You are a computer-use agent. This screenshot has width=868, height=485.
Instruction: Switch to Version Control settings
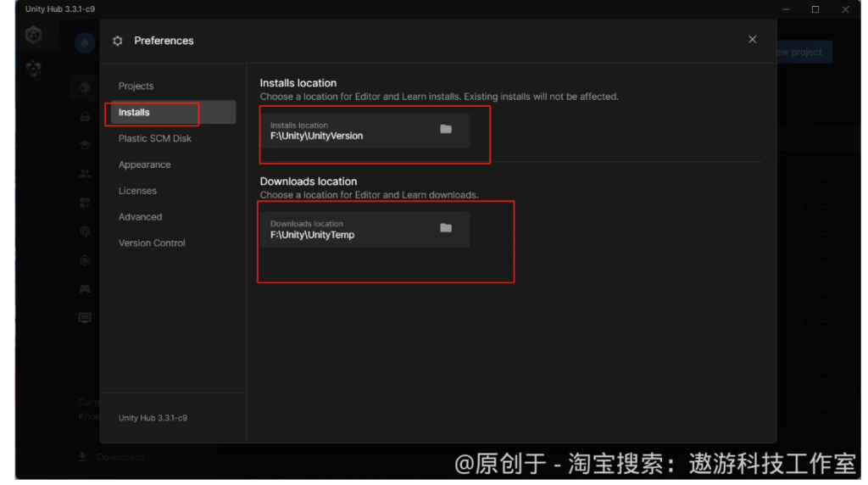tap(152, 242)
